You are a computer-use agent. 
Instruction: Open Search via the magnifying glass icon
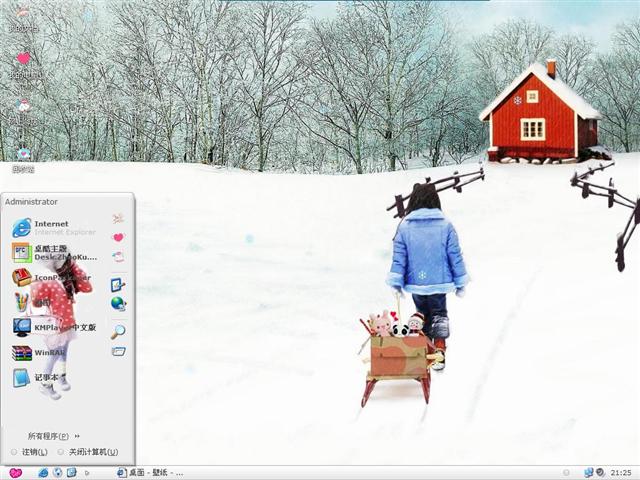coord(118,331)
